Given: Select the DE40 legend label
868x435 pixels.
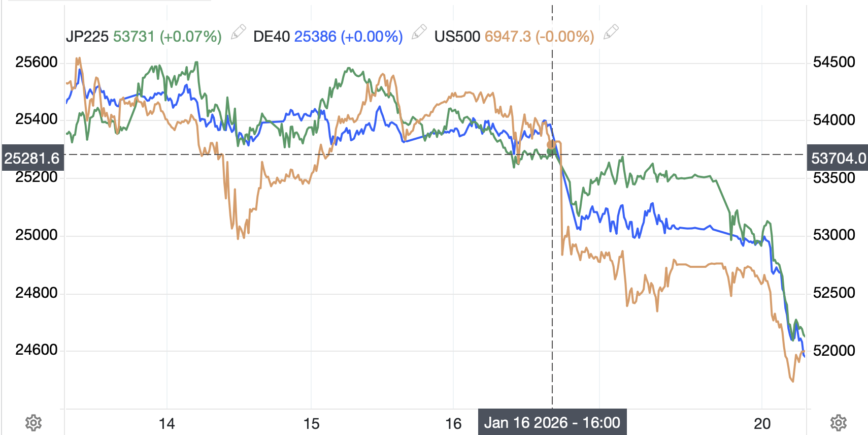Looking at the screenshot, I should click(x=272, y=37).
